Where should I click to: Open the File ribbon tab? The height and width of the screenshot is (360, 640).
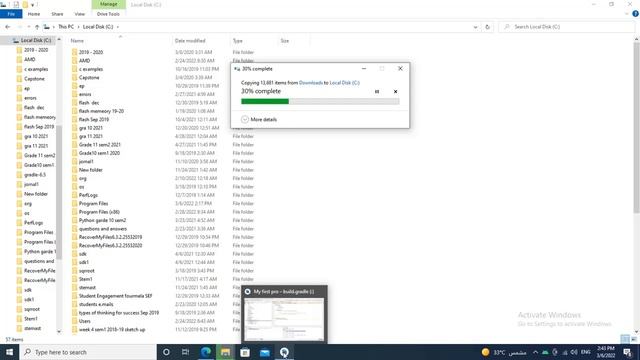[11, 14]
